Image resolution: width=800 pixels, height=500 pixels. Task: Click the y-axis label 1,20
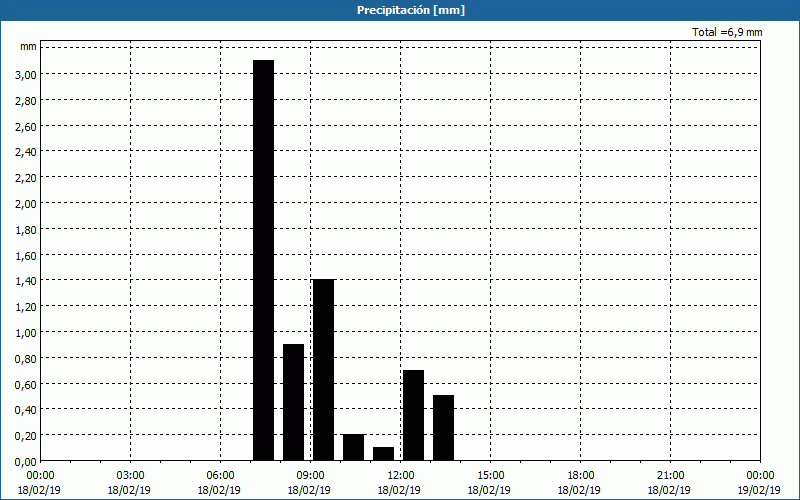[x=26, y=307]
